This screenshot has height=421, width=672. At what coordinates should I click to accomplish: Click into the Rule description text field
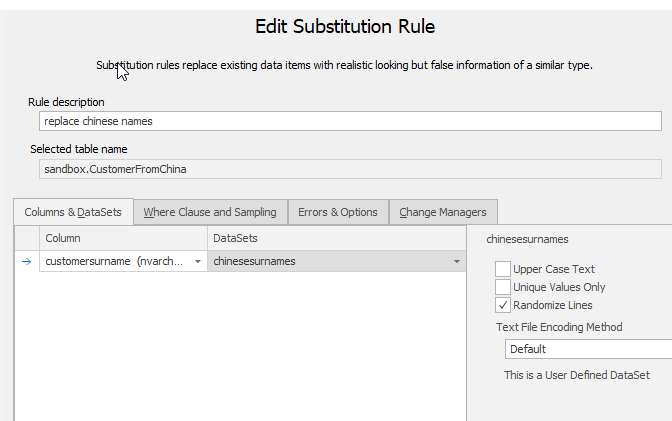(350, 121)
